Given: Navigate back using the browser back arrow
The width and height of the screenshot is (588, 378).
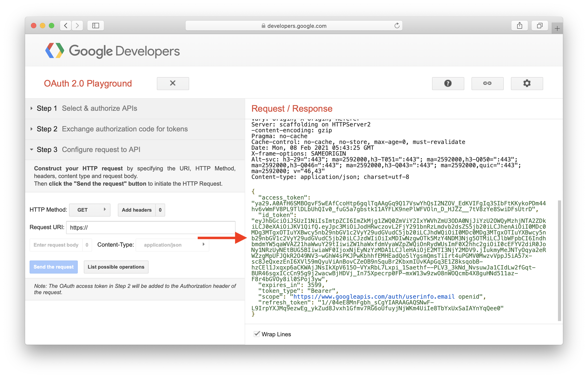Looking at the screenshot, I should pos(65,25).
